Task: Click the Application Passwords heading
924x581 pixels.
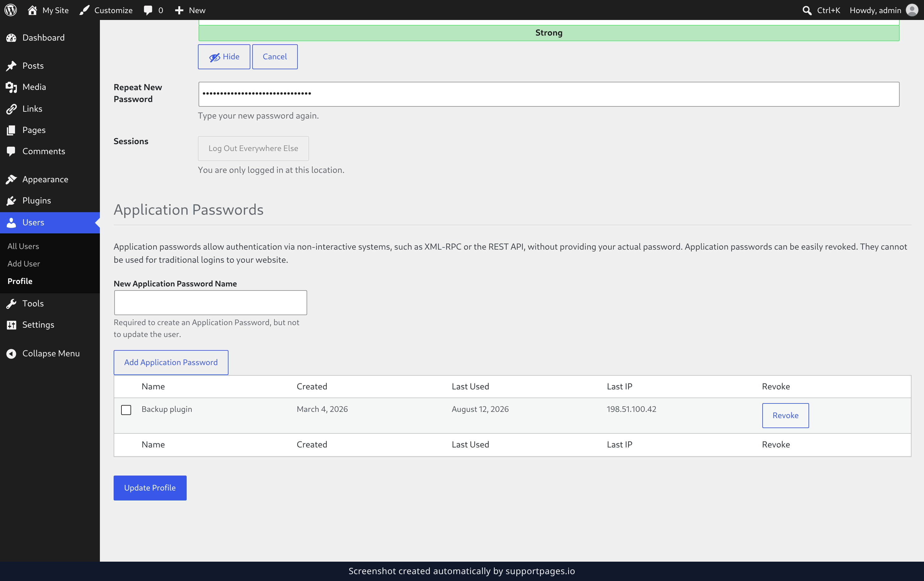Action: tap(189, 210)
